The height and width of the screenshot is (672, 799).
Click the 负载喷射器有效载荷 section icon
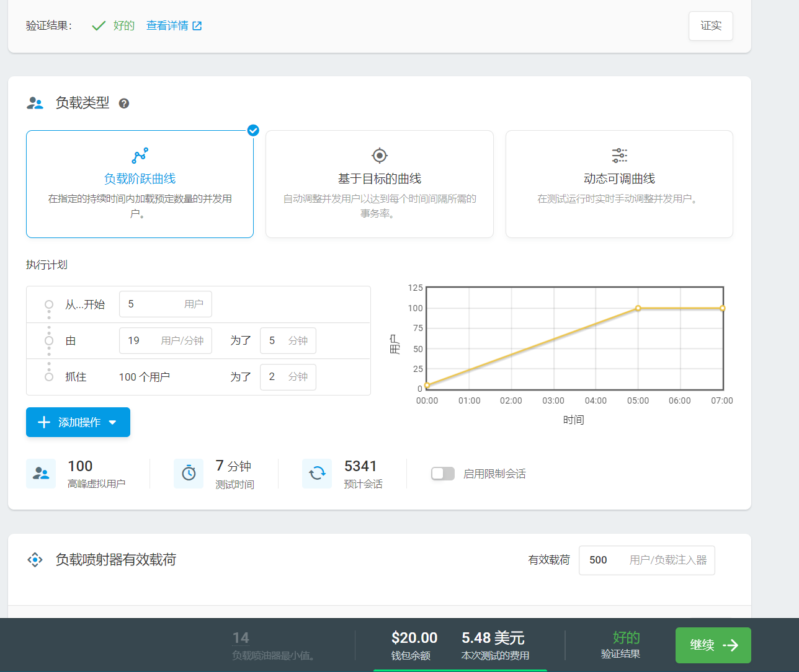coord(35,560)
